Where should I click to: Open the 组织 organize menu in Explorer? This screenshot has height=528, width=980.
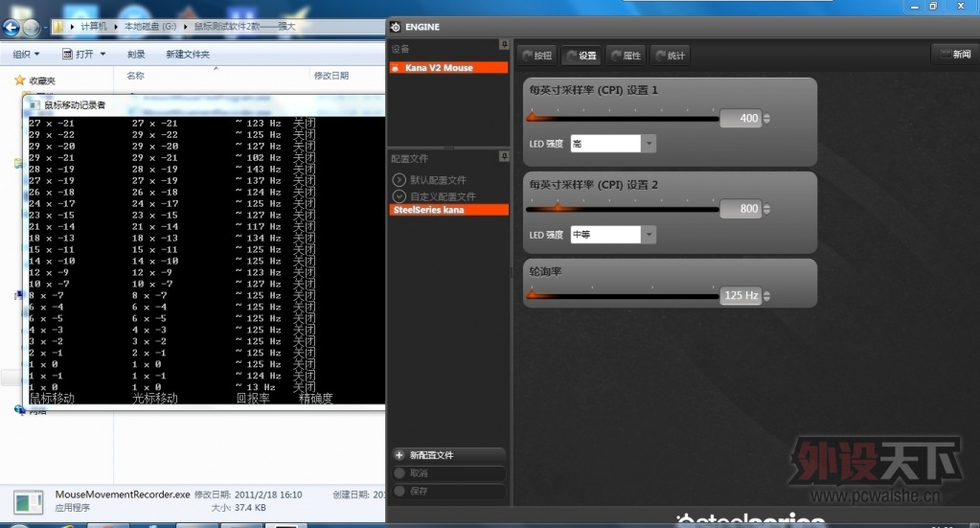[26, 55]
